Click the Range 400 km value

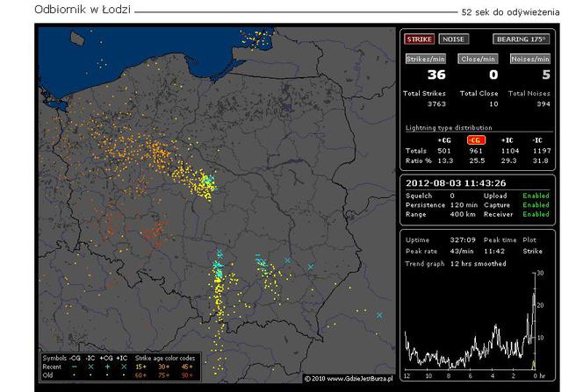click(x=463, y=214)
